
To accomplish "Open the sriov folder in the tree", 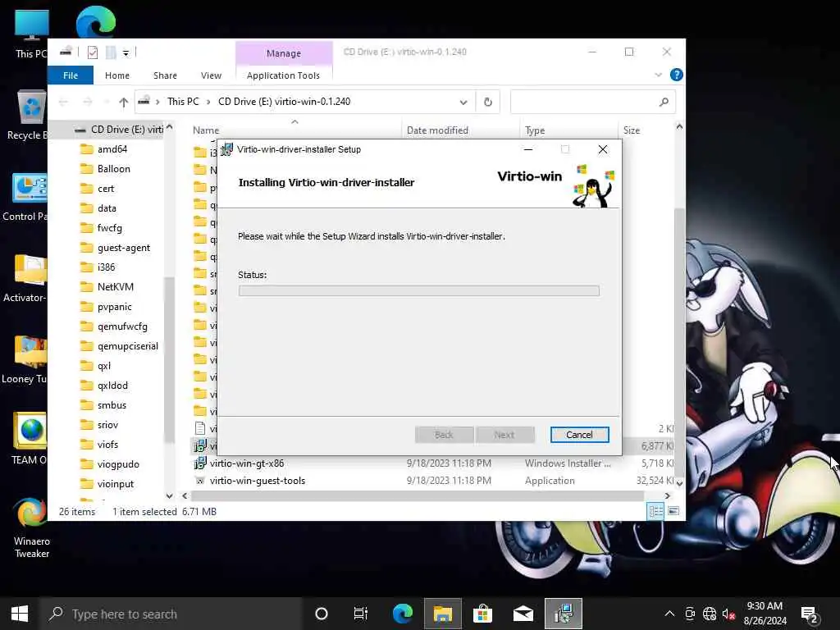I will [x=107, y=425].
